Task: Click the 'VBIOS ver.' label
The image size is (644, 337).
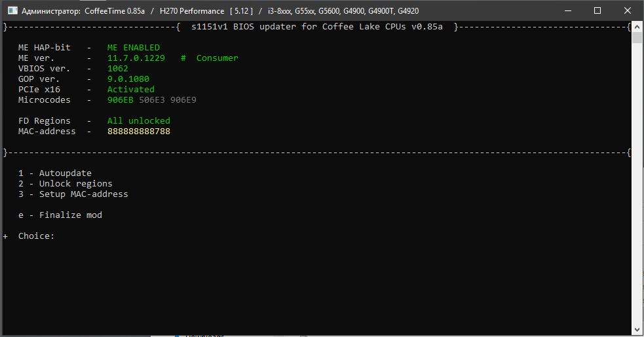Action: tap(45, 69)
